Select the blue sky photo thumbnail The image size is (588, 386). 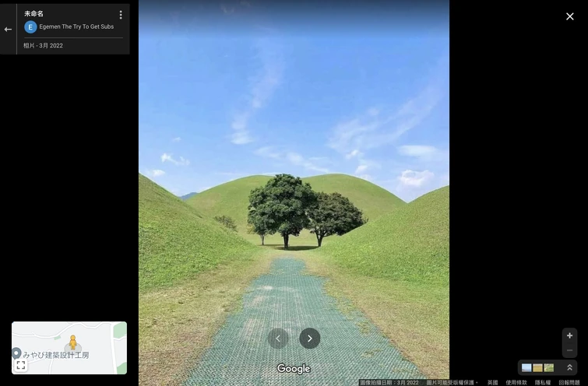(526, 367)
